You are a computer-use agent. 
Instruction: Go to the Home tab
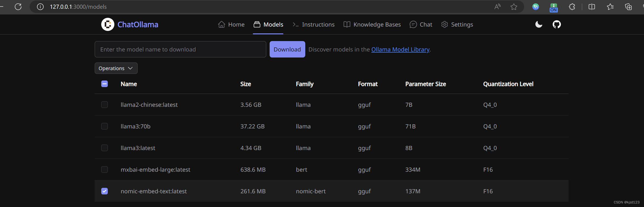point(231,24)
